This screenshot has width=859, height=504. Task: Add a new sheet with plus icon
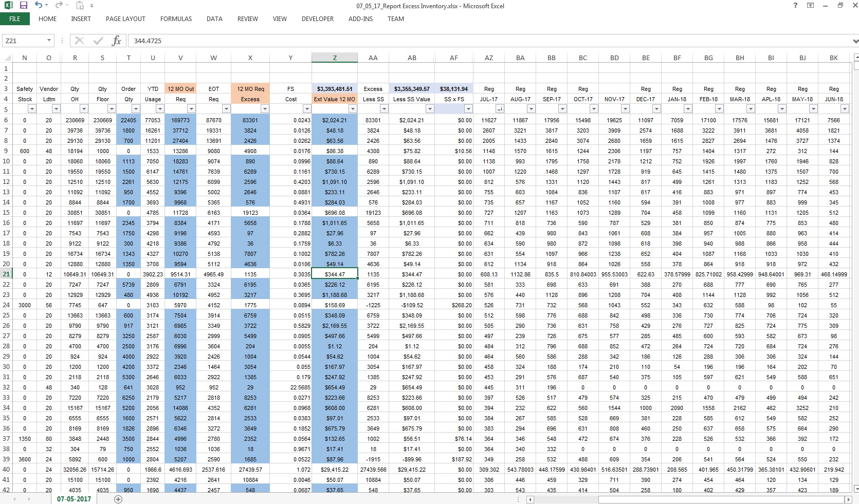coord(118,499)
